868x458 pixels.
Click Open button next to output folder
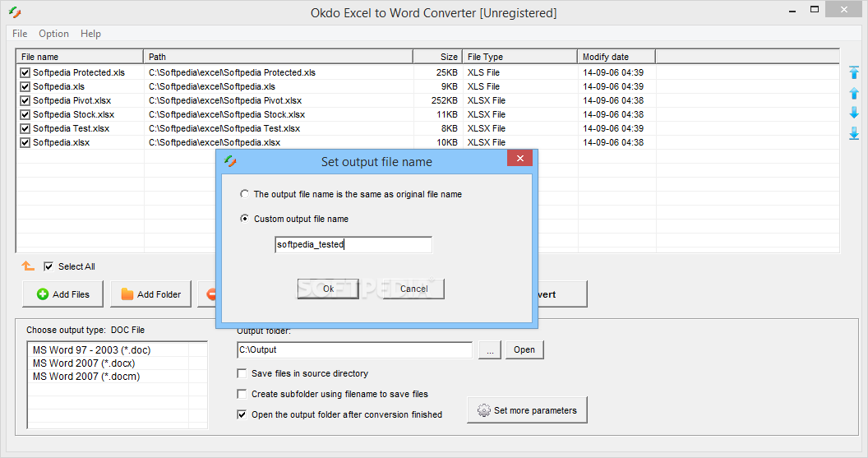pyautogui.click(x=524, y=349)
